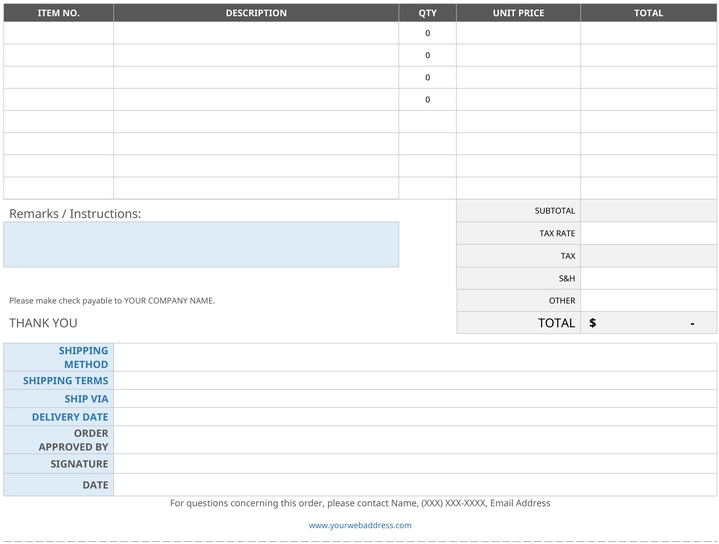This screenshot has height=544, width=719.
Task: Open the www.yourwebaddress.com link
Action: click(360, 525)
